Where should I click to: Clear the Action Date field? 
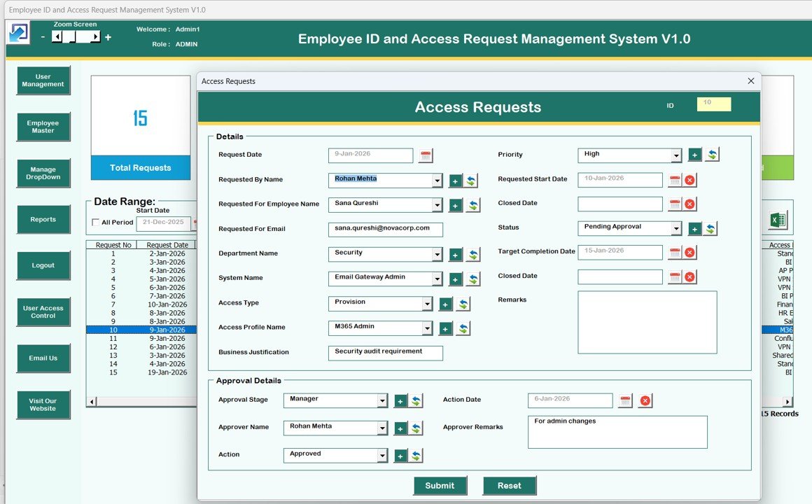[645, 400]
